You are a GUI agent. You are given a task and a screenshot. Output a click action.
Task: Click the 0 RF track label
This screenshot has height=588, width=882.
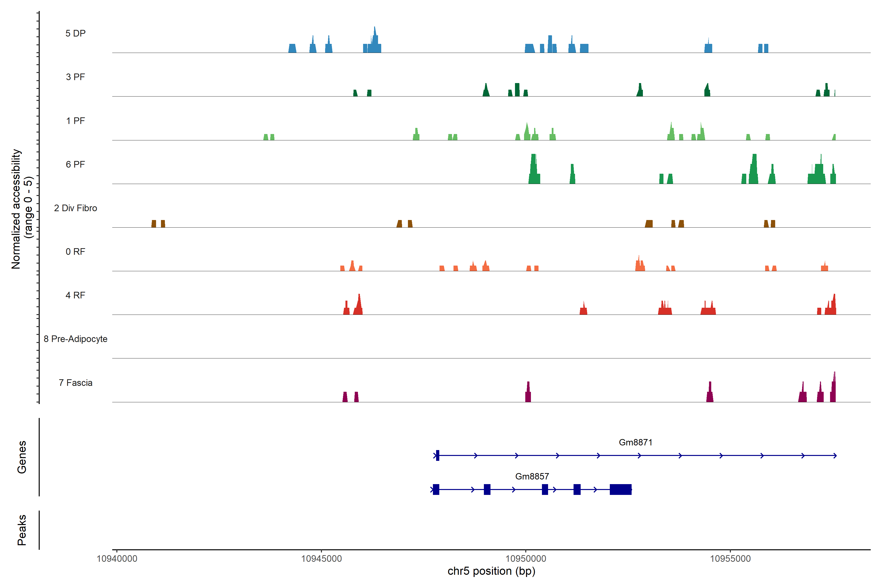pos(75,252)
